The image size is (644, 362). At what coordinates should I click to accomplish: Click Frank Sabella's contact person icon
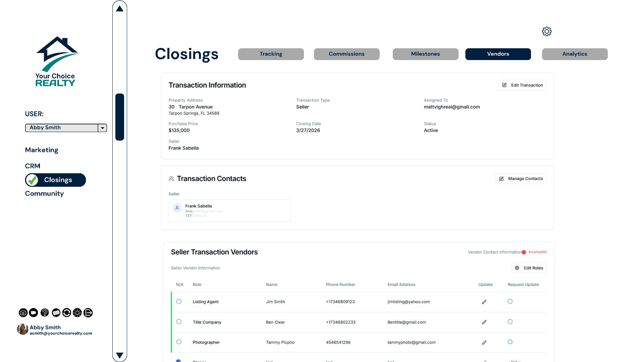177,208
